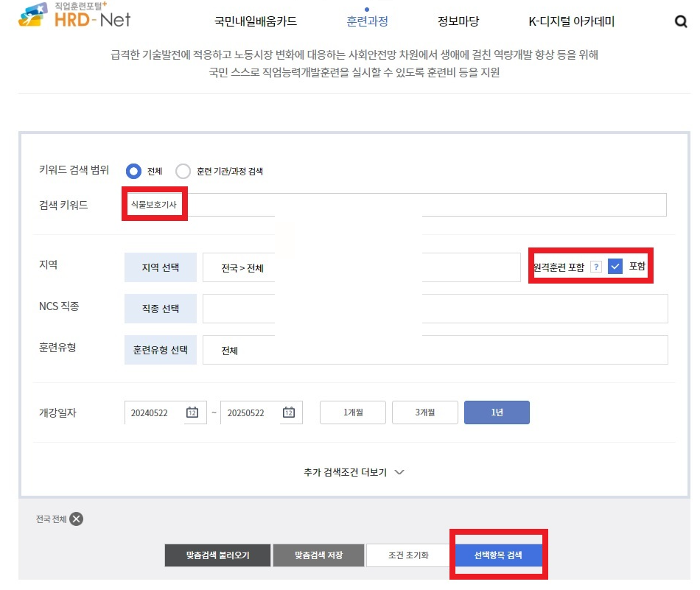Open the calendar picker for the start date
Screen dimensions: 700x590
click(192, 412)
